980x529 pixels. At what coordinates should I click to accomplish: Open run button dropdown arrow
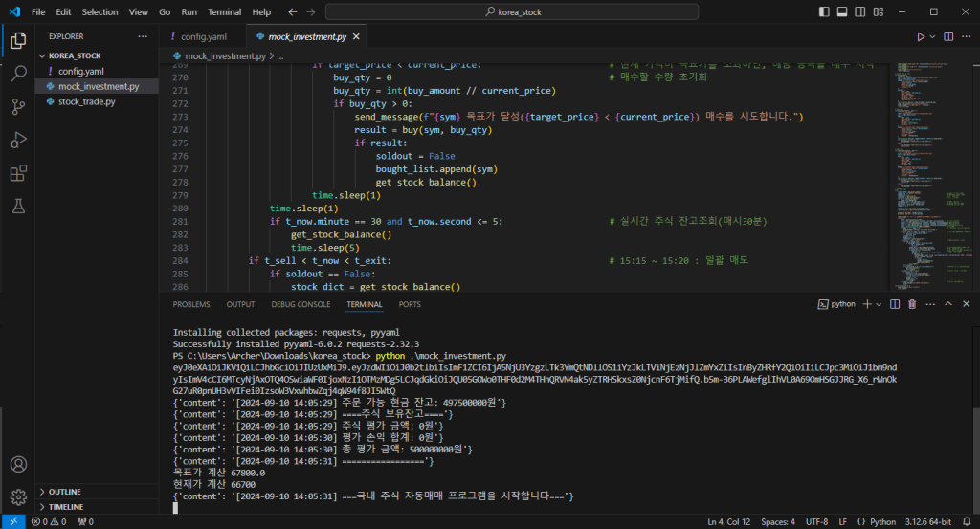point(932,37)
